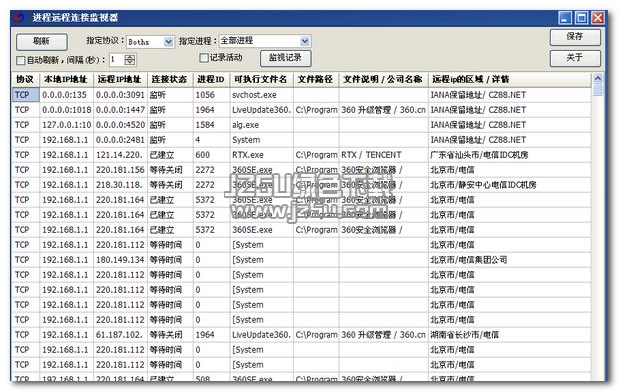Click the interval seconds spinner arrows
The width and height of the screenshot is (619, 392).
[130, 60]
